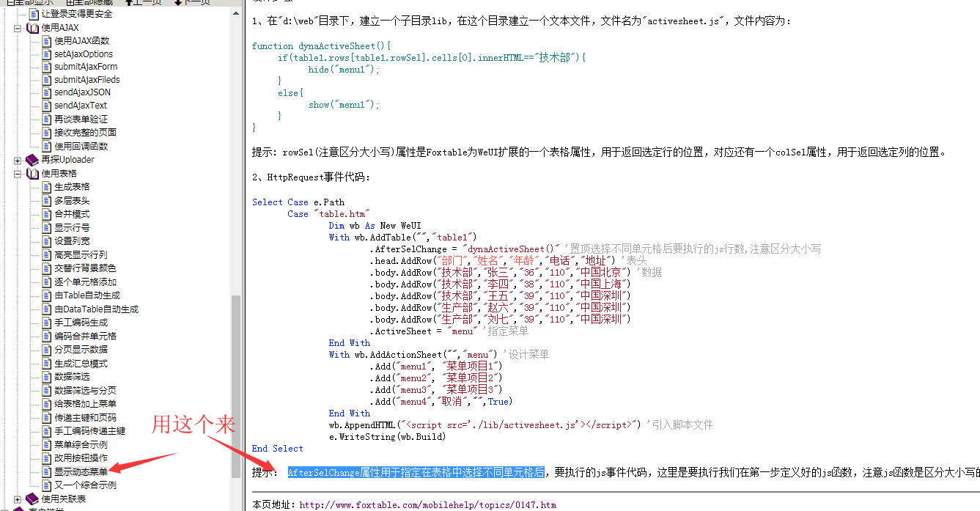Select the highlighted 显示动态菜单 topic
Image resolution: width=980 pixels, height=511 pixels.
81,471
